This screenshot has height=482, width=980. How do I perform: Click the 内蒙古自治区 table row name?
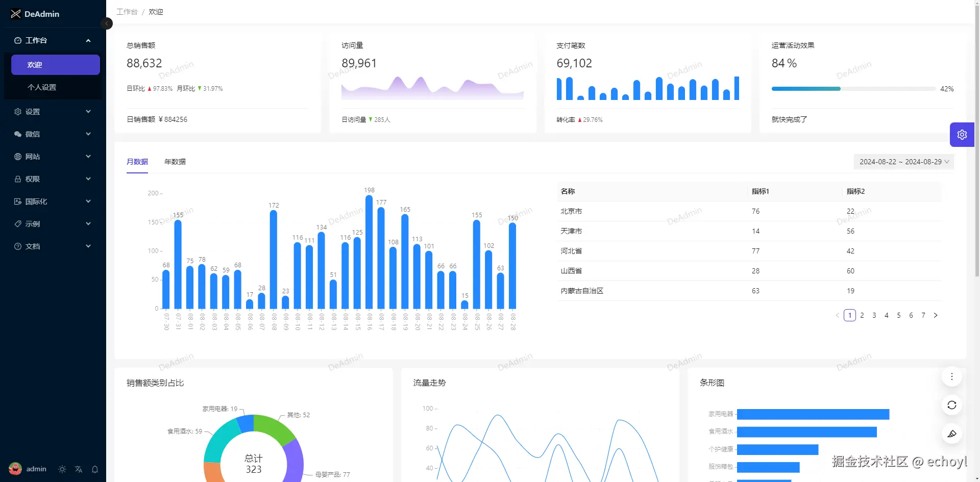(x=582, y=291)
